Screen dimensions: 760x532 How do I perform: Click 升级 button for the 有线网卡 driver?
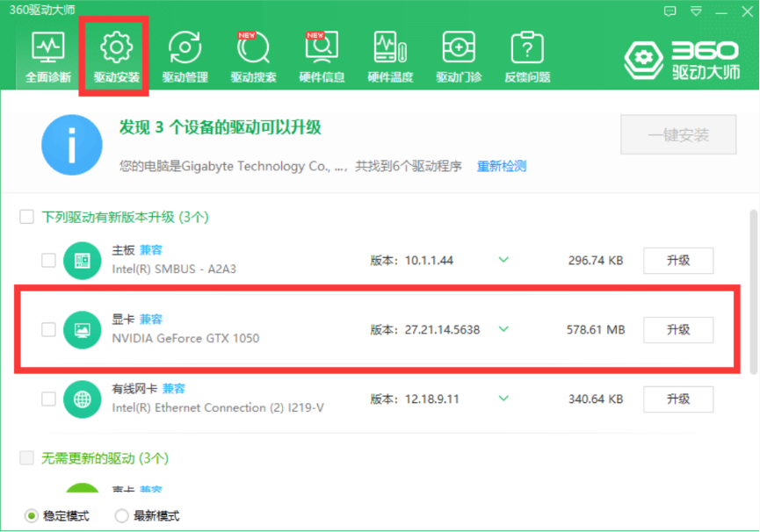tap(677, 399)
